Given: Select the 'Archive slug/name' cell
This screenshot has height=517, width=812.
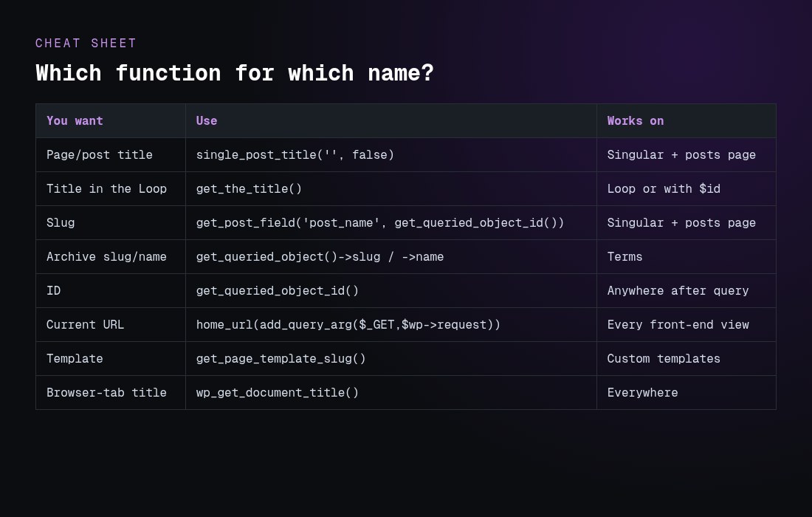Looking at the screenshot, I should pos(110,256).
